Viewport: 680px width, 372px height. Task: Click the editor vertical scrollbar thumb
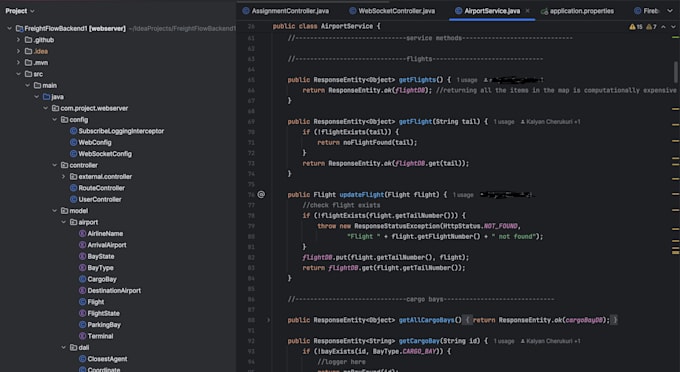(x=676, y=72)
